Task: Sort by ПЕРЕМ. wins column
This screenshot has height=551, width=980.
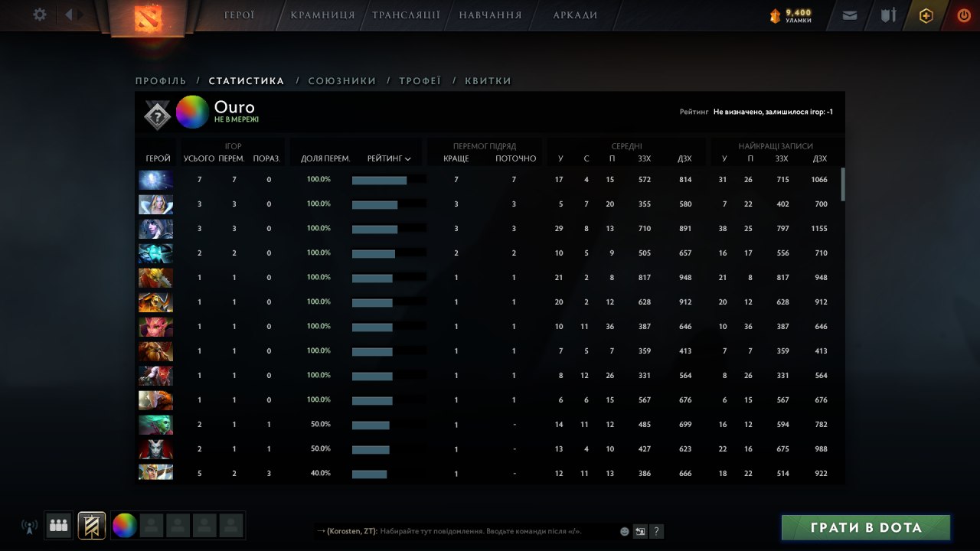Action: (232, 158)
